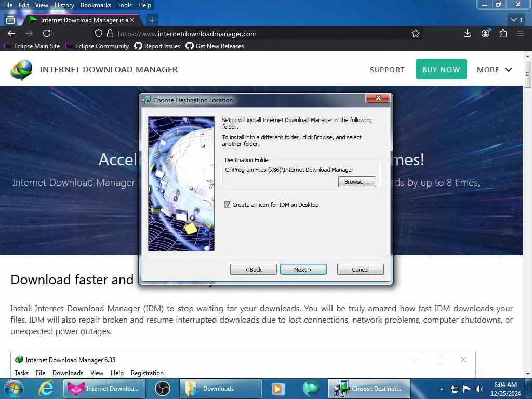Open Firefox Tools menu
Image resolution: width=532 pixels, height=399 pixels.
125,5
